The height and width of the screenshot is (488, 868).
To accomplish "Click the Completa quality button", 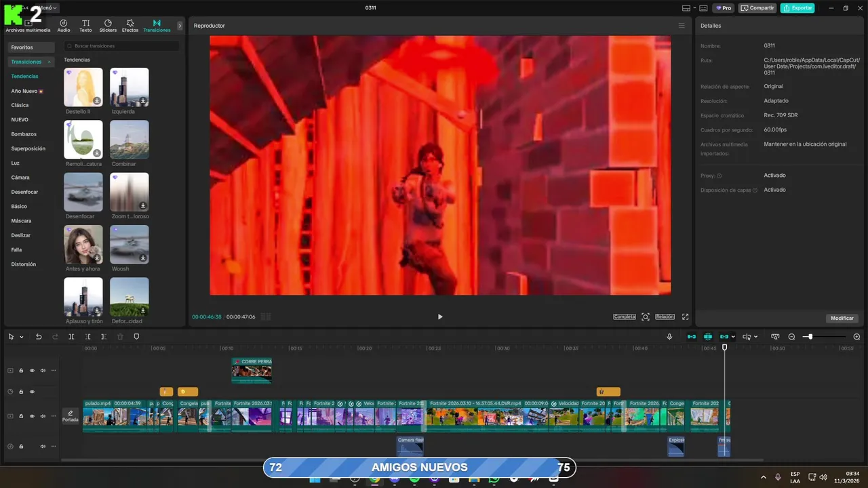I will (x=625, y=317).
